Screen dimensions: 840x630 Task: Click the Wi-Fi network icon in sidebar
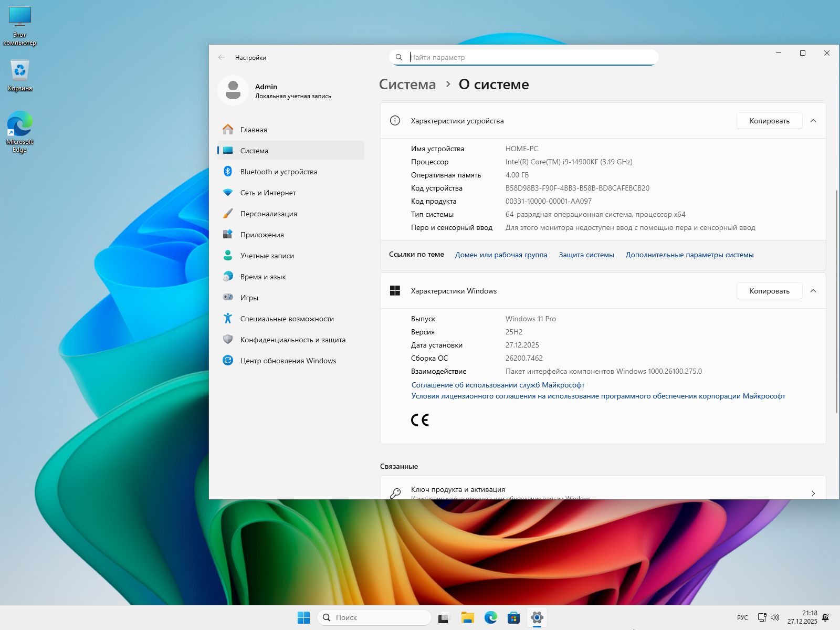pyautogui.click(x=228, y=193)
